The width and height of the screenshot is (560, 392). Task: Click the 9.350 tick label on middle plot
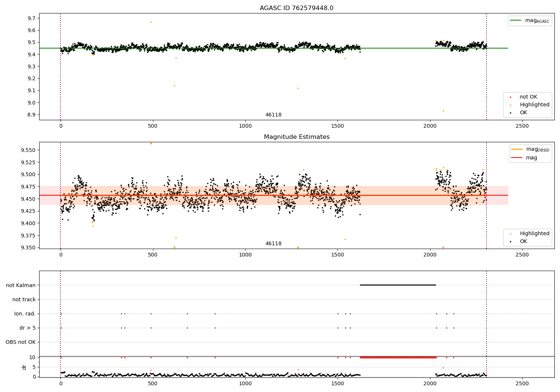click(x=28, y=248)
